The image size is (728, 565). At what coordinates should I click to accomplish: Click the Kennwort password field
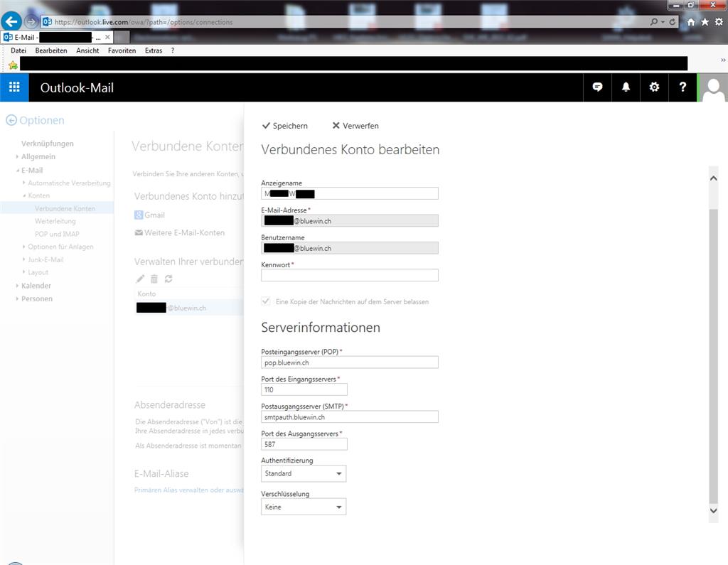click(x=350, y=275)
